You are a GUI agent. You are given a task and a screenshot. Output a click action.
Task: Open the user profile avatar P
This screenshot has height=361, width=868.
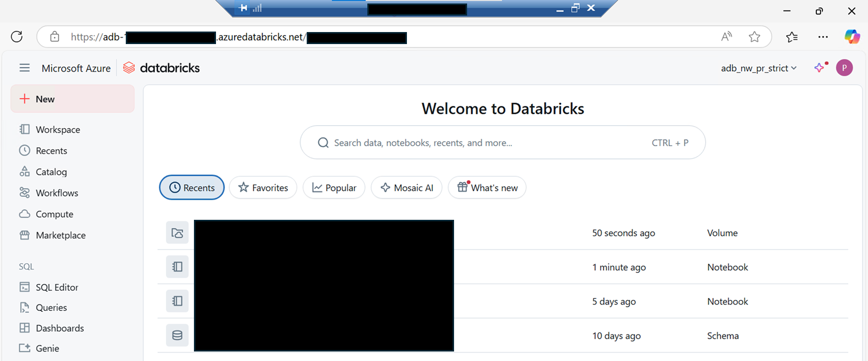(844, 68)
